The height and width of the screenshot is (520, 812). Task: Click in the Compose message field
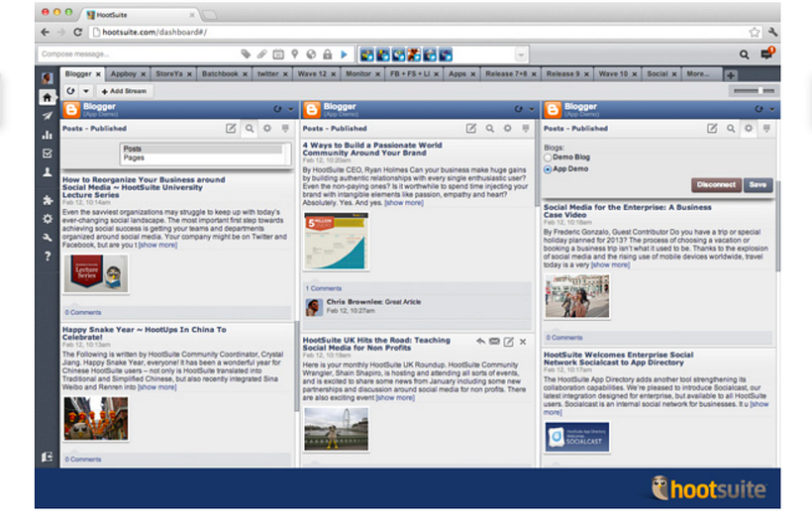click(x=138, y=53)
